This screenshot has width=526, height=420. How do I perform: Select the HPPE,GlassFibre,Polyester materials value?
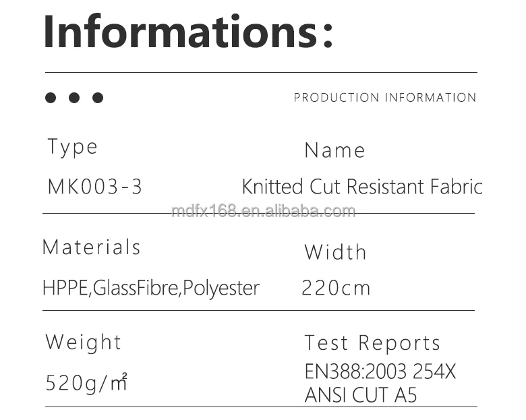[151, 288]
